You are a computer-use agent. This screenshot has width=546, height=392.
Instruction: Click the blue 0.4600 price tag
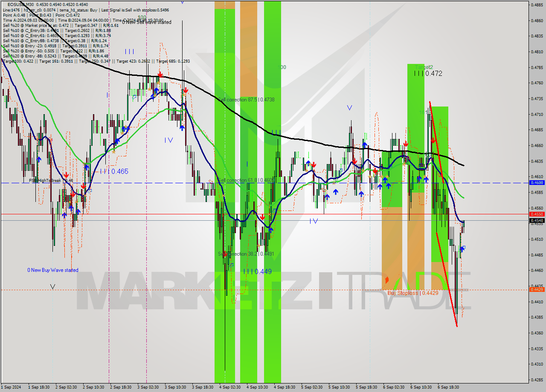coord(537,182)
